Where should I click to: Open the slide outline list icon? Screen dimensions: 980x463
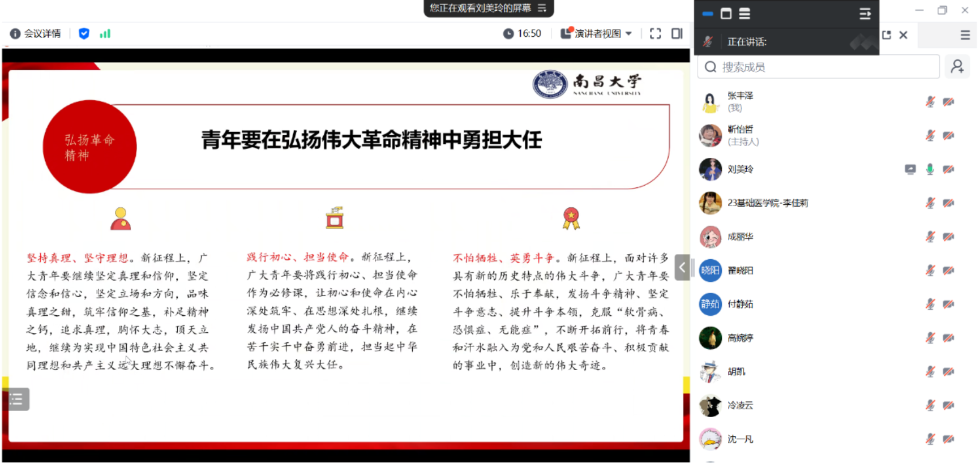[16, 399]
